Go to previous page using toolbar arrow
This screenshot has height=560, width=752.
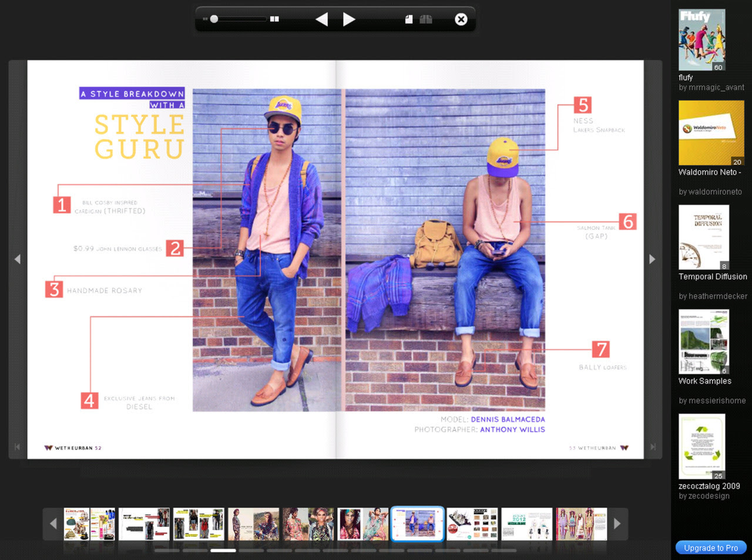pyautogui.click(x=321, y=19)
